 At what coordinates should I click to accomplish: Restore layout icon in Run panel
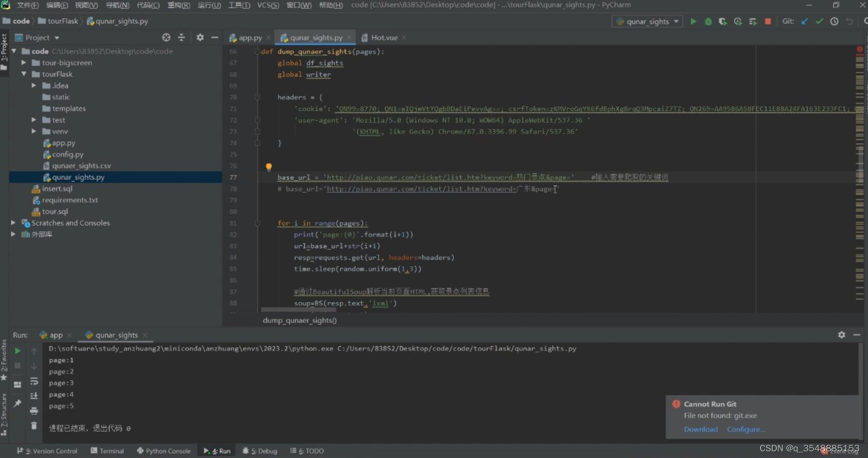point(18,384)
